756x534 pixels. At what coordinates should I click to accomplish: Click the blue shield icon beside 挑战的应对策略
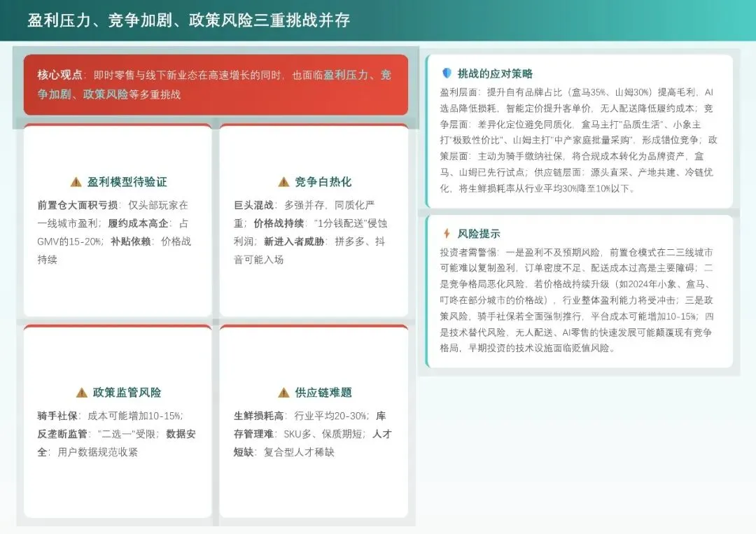[x=447, y=73]
